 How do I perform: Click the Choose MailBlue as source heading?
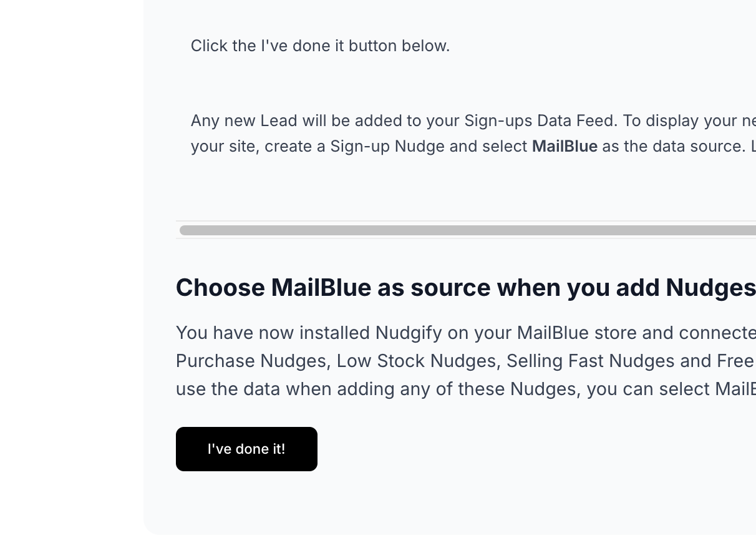(x=466, y=288)
